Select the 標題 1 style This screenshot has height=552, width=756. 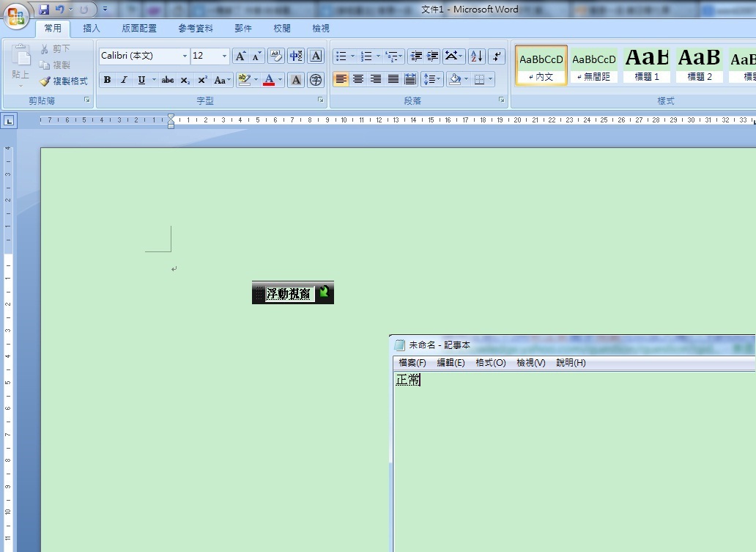(647, 65)
